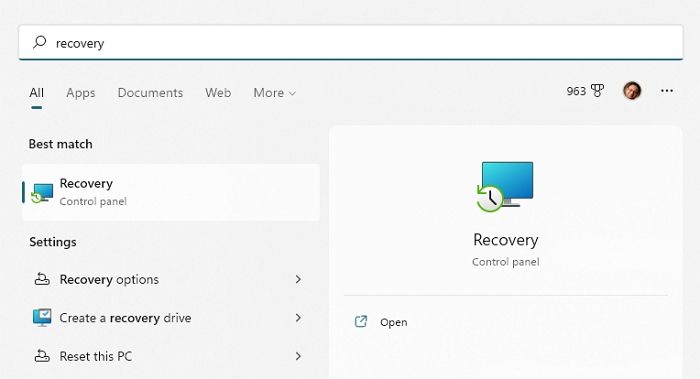
Task: Switch to the Apps tab
Action: pos(81,92)
